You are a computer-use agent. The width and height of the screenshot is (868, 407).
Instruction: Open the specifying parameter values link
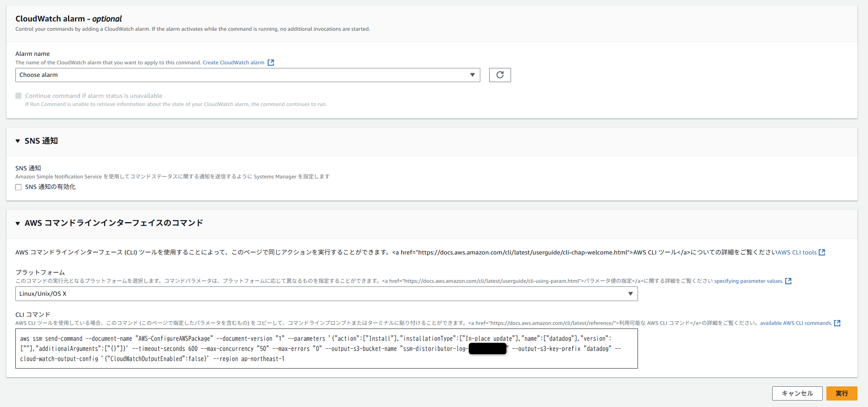pyautogui.click(x=749, y=281)
